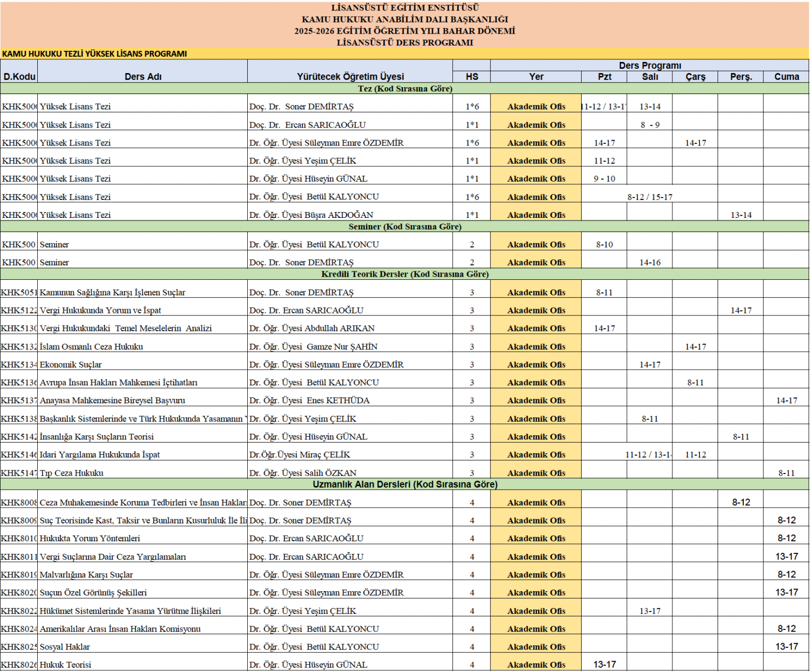Click the Perş. day column header
Viewport: 811px width, 672px height.
(740, 76)
